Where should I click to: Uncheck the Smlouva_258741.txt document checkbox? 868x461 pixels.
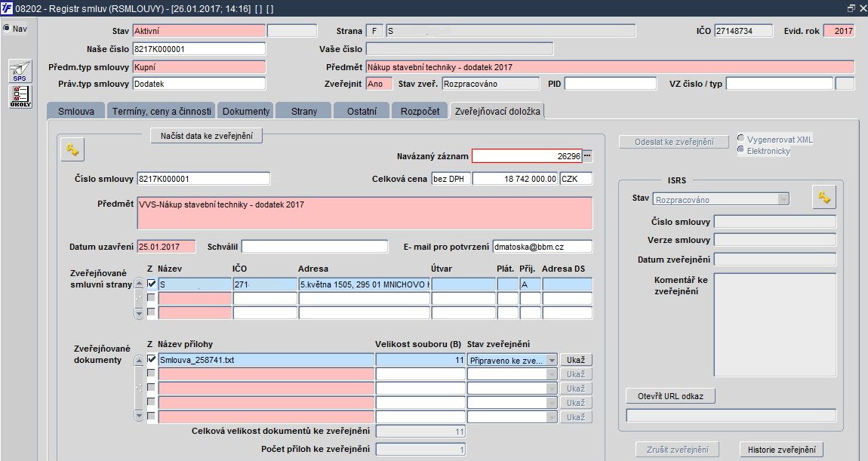click(x=151, y=359)
